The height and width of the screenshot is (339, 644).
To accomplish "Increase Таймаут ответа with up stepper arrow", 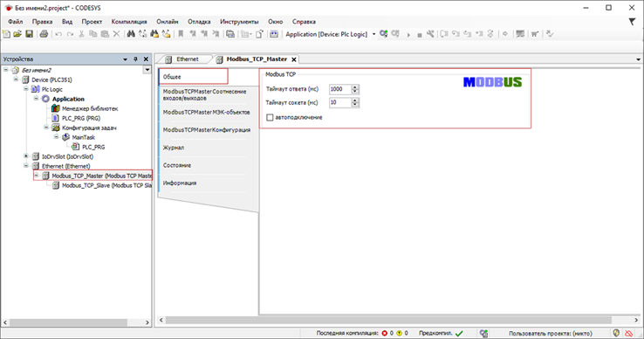I will pos(355,86).
